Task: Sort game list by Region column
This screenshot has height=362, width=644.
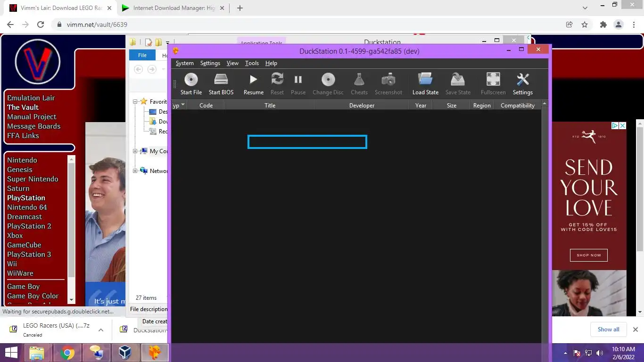Action: (482, 106)
